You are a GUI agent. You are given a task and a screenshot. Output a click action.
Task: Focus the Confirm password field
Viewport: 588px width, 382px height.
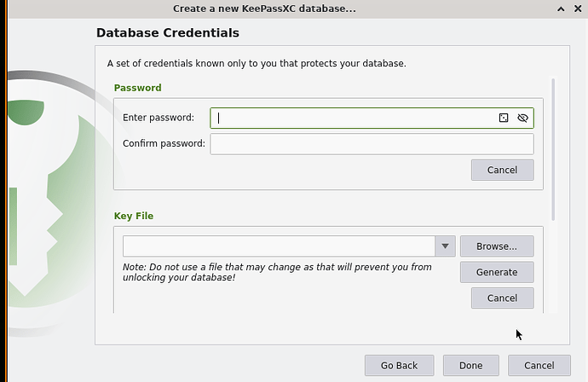tap(372, 144)
